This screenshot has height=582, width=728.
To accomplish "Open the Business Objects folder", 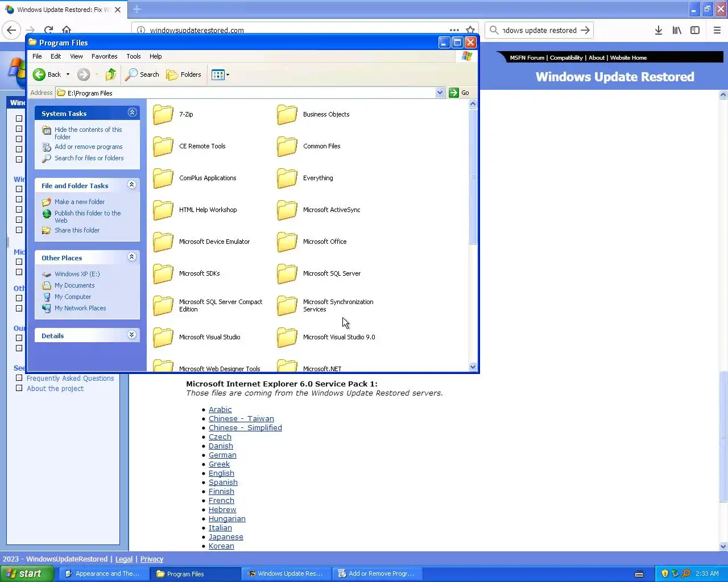I will 313,114.
